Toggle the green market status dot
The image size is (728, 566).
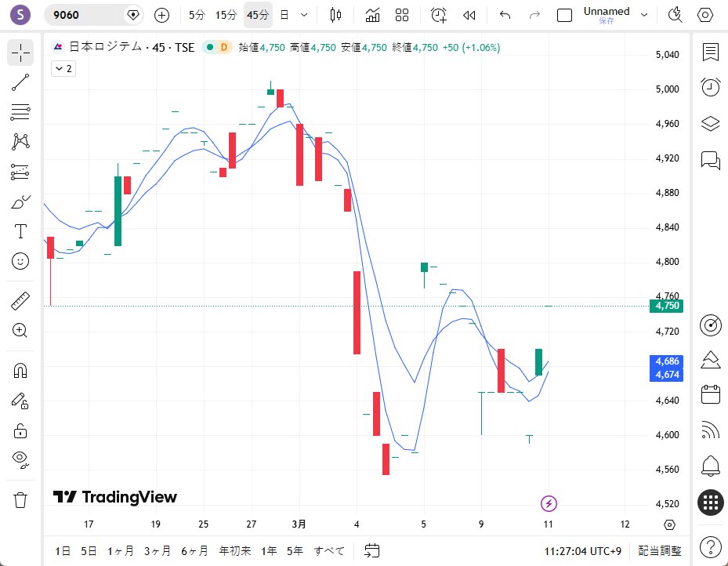(x=210, y=47)
